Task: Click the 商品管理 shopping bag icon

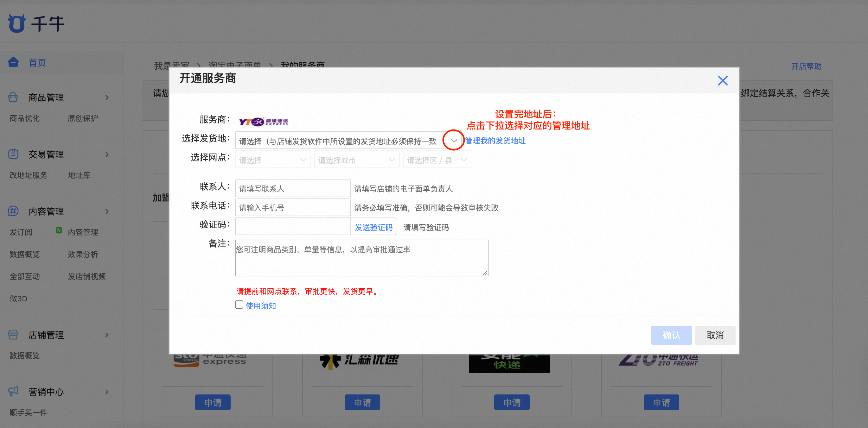Action: 13,97
